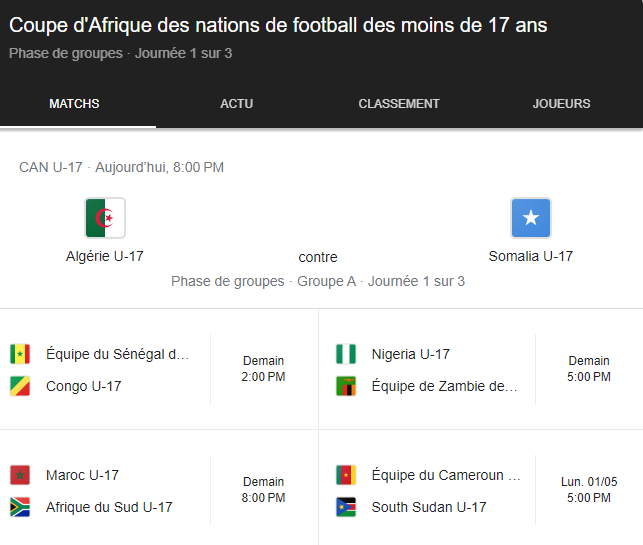Click the Cameroun flag icon
Screen dimensions: 643x545
point(346,475)
